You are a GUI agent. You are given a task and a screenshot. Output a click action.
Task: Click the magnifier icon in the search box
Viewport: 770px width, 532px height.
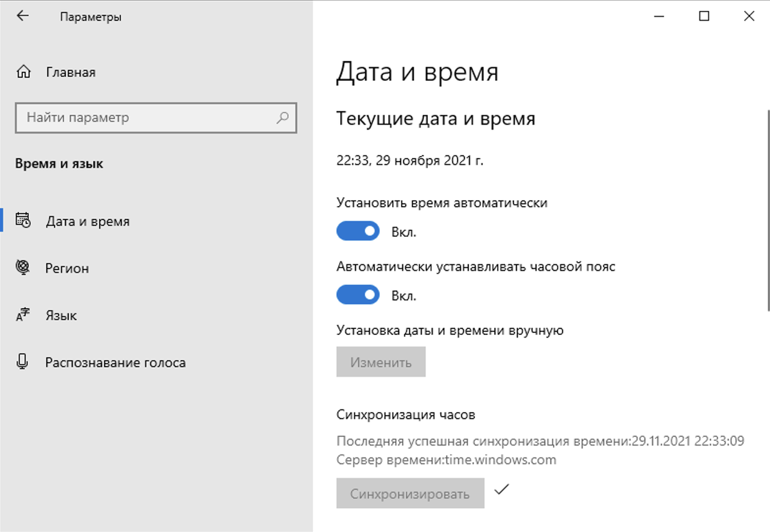[x=282, y=118]
